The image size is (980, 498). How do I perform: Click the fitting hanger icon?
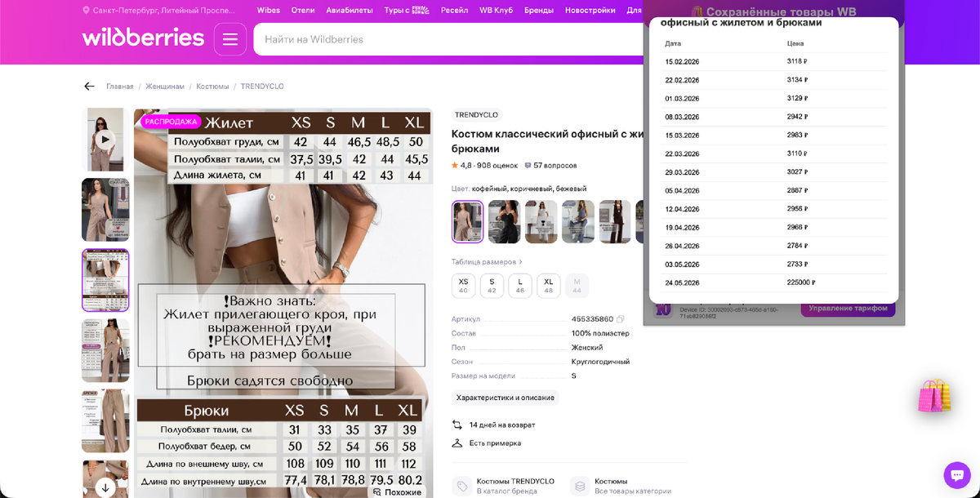coord(457,442)
